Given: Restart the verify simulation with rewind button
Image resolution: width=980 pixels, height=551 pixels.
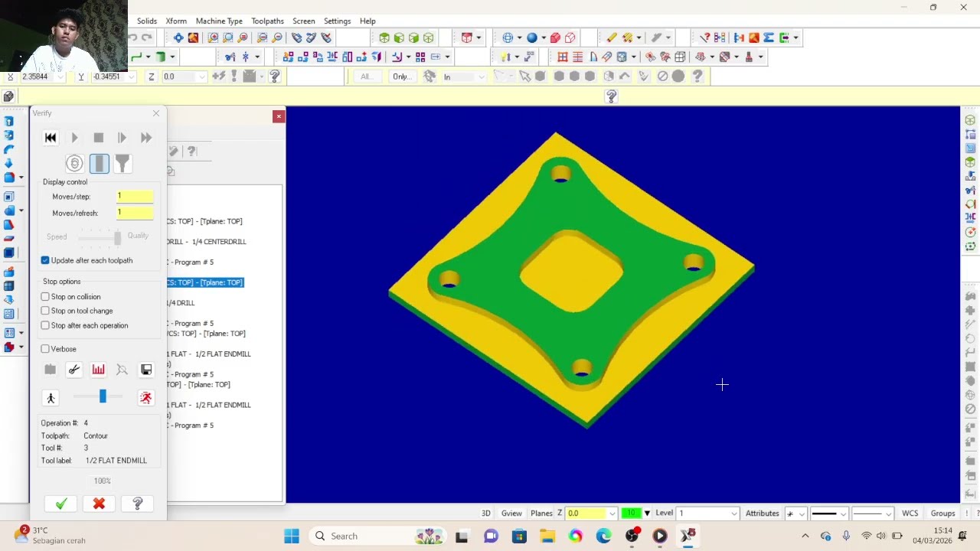Looking at the screenshot, I should (x=51, y=138).
